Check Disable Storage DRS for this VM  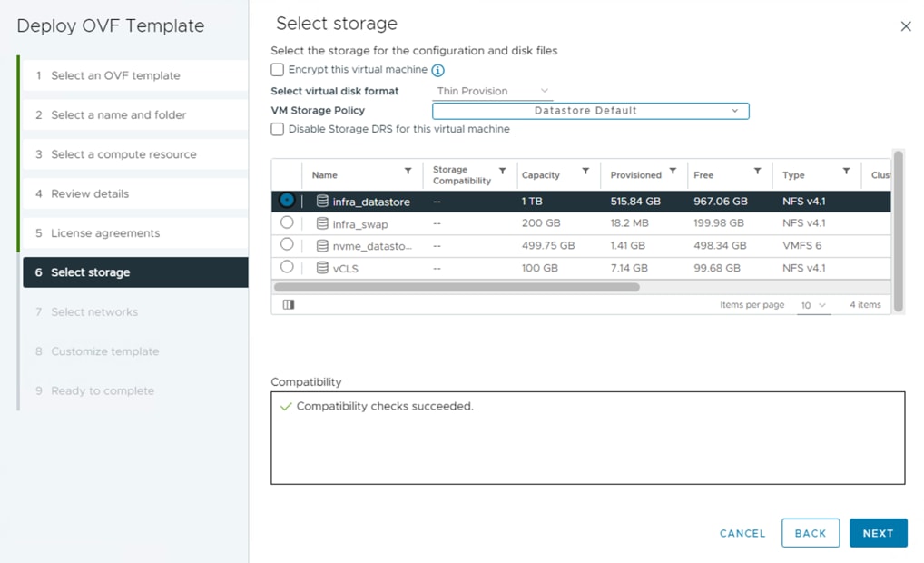[x=278, y=129]
